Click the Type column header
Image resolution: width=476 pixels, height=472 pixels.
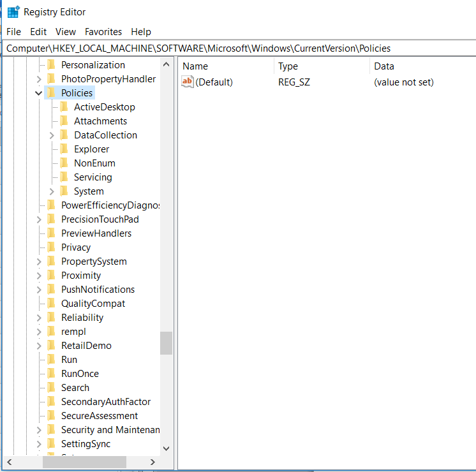click(x=322, y=66)
